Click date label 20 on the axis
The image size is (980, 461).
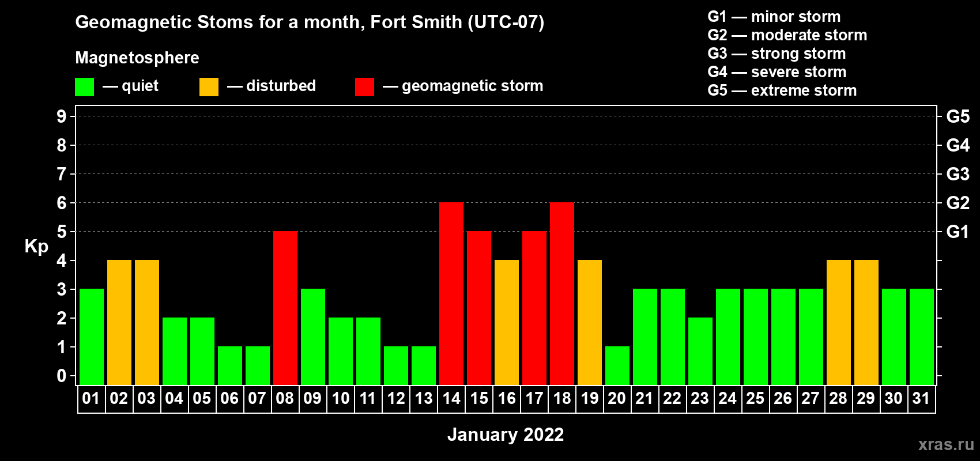point(617,399)
